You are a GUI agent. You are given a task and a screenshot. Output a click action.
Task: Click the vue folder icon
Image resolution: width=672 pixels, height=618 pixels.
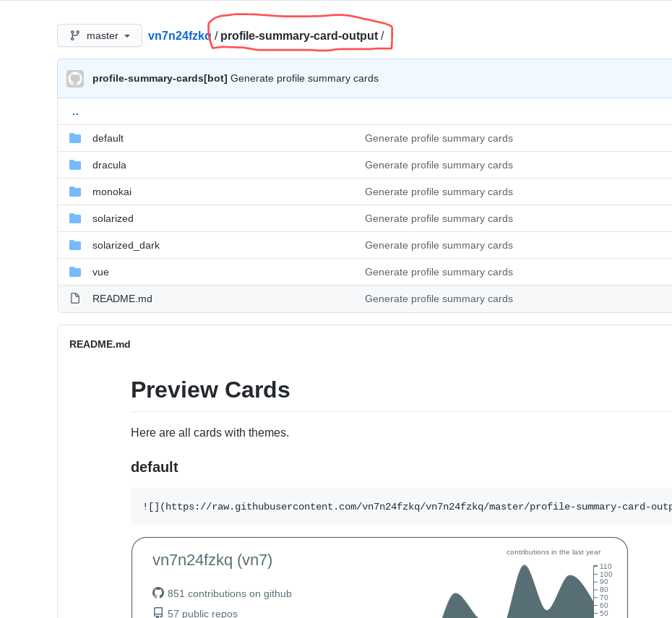75,272
